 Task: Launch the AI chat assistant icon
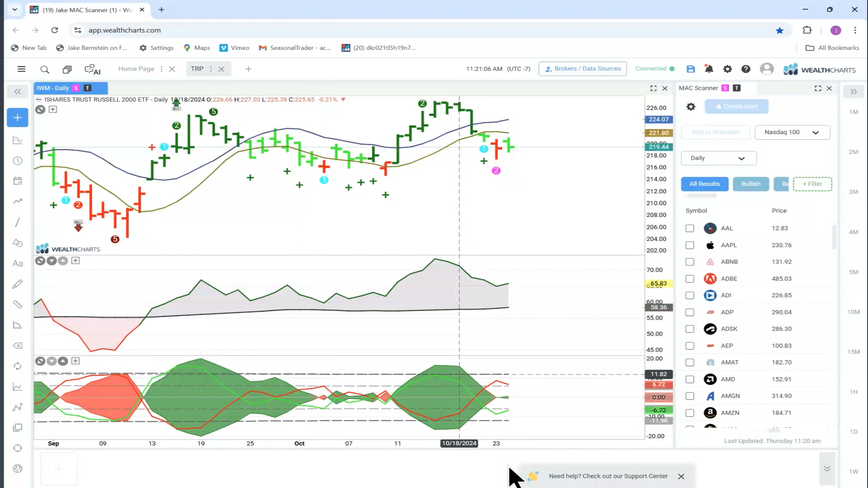93,69
